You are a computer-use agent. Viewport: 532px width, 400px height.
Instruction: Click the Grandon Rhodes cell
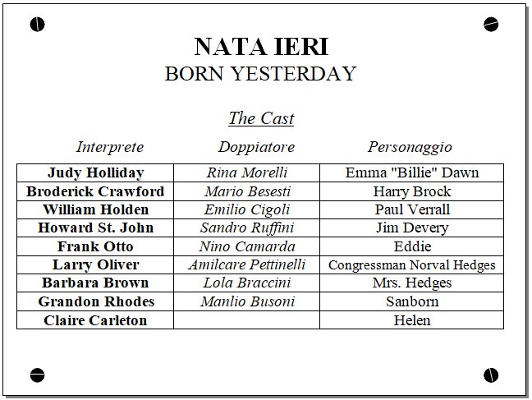pos(95,301)
